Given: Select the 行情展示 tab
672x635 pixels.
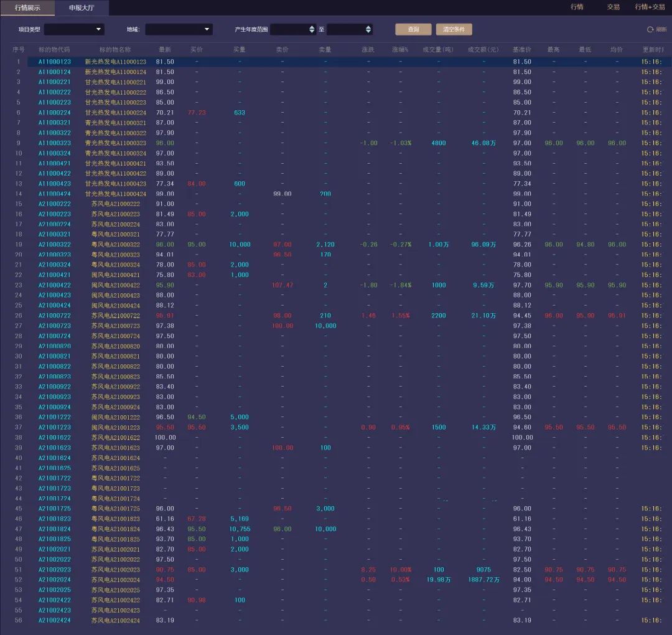Looking at the screenshot, I should coord(27,7).
